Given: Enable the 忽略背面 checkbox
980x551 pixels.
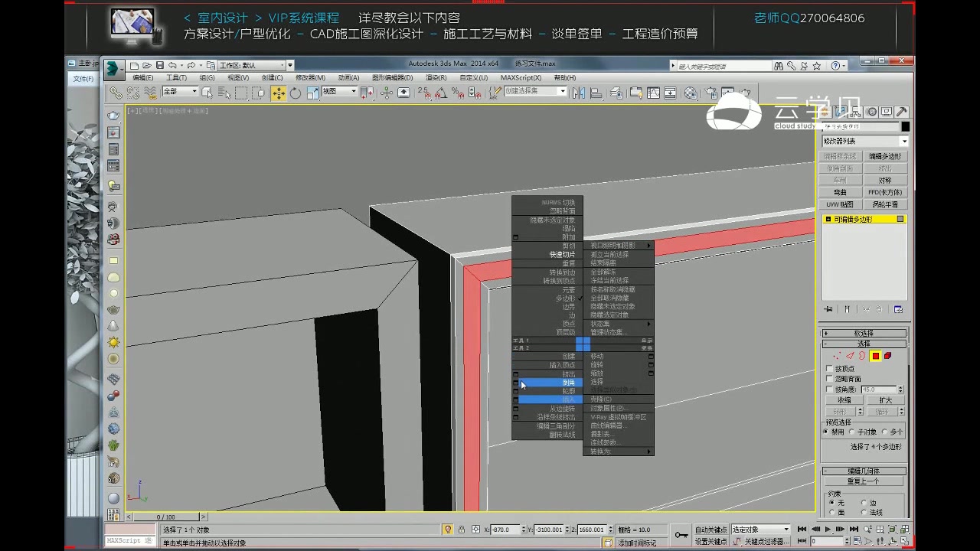Looking at the screenshot, I should [x=828, y=377].
